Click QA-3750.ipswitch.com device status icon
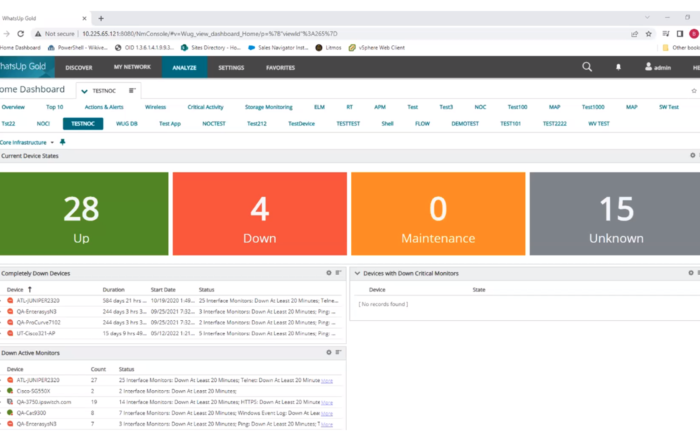 pos(10,402)
